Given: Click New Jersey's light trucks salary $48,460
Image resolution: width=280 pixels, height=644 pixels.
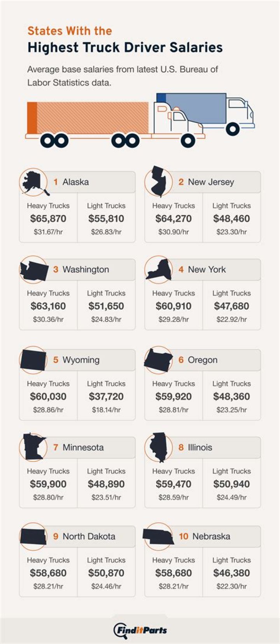Looking at the screenshot, I should [231, 219].
